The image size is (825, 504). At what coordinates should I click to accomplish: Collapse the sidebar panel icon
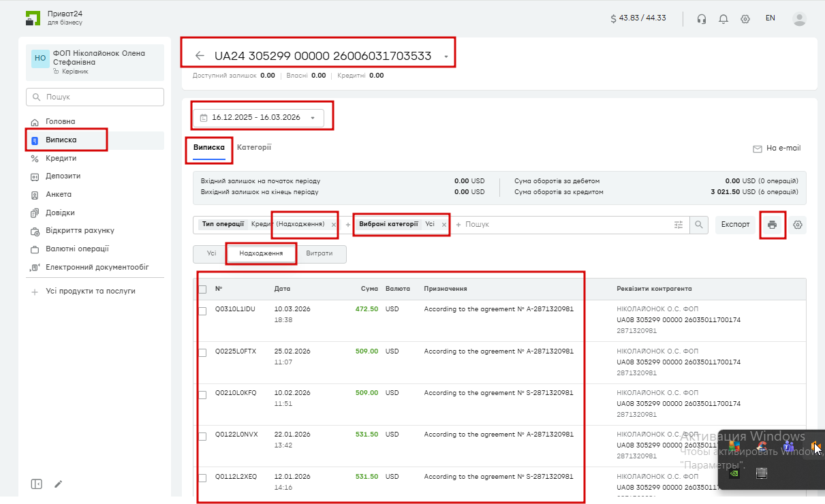point(37,484)
